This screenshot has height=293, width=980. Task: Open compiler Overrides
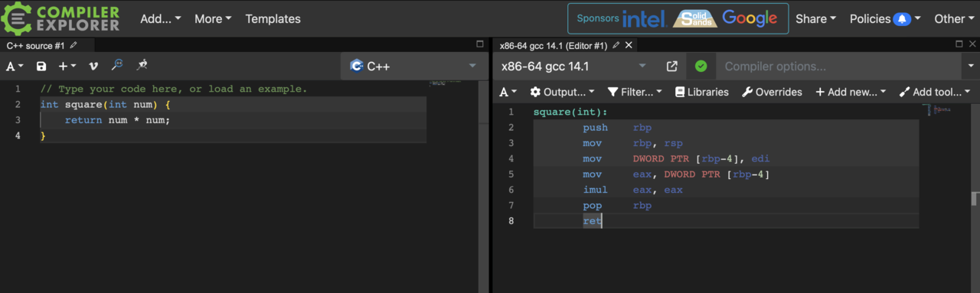coord(772,92)
